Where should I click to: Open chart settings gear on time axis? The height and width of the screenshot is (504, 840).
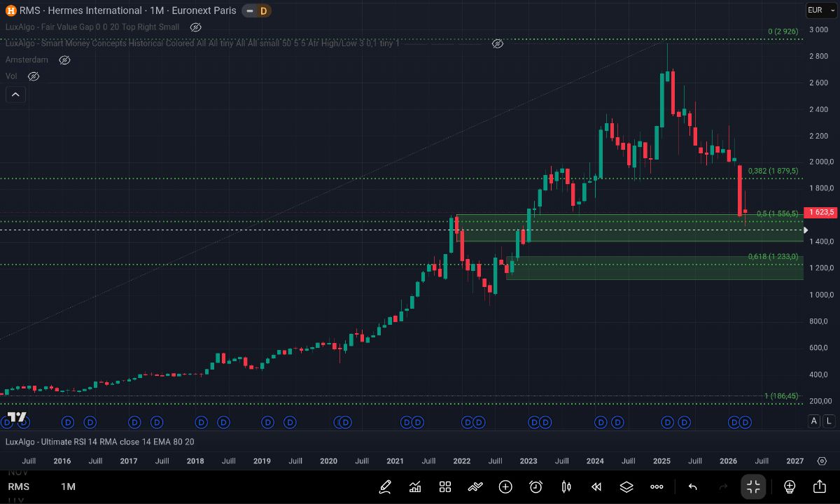point(822,461)
